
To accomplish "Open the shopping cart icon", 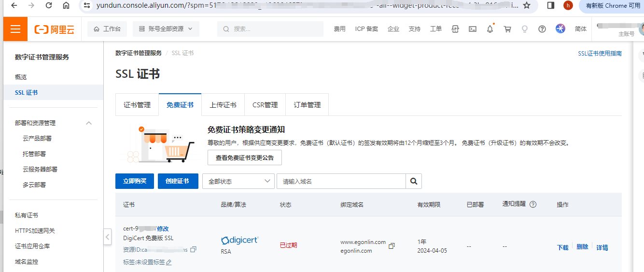I will (x=507, y=29).
